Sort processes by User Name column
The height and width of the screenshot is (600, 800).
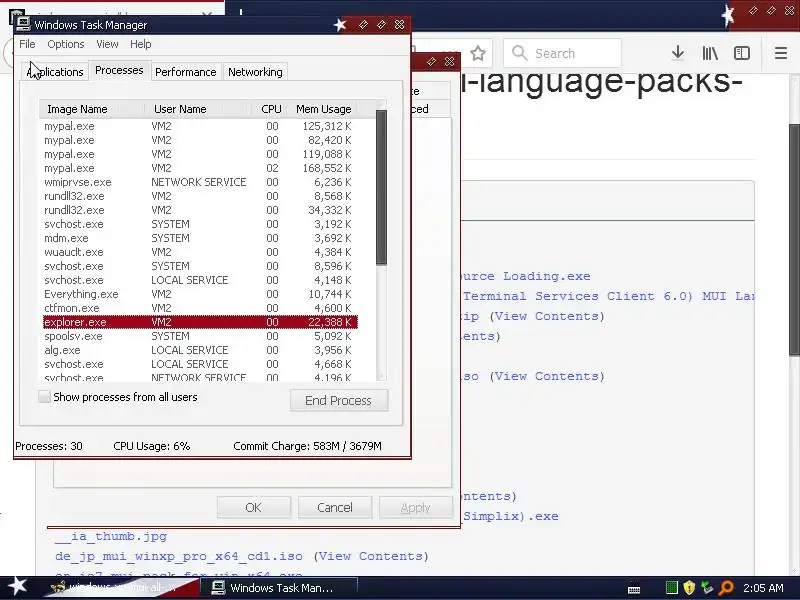198,109
